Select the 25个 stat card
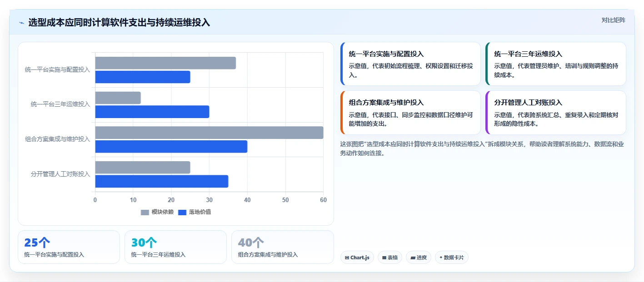Screen dimensions: 644x282 coord(69,247)
